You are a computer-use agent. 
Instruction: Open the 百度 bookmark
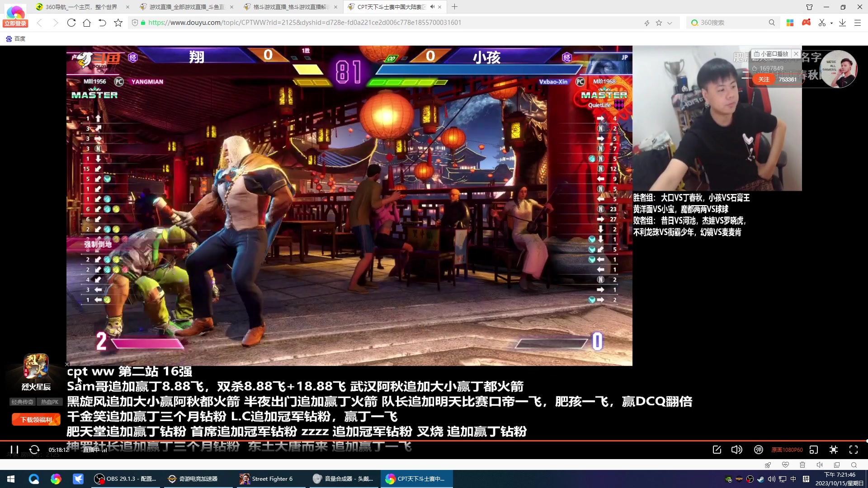15,39
